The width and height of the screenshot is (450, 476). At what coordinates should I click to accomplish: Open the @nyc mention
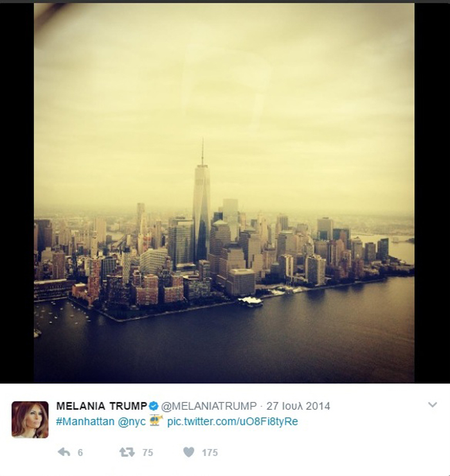pyautogui.click(x=132, y=422)
